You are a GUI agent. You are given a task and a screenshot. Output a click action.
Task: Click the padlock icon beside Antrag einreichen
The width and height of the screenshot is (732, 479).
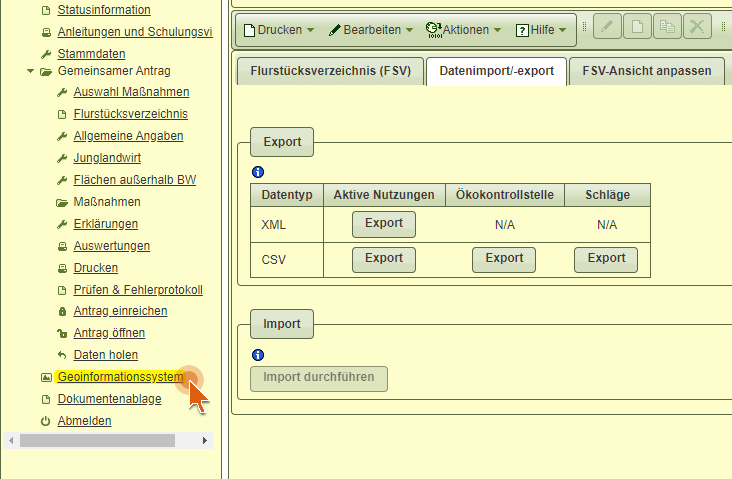pos(62,312)
